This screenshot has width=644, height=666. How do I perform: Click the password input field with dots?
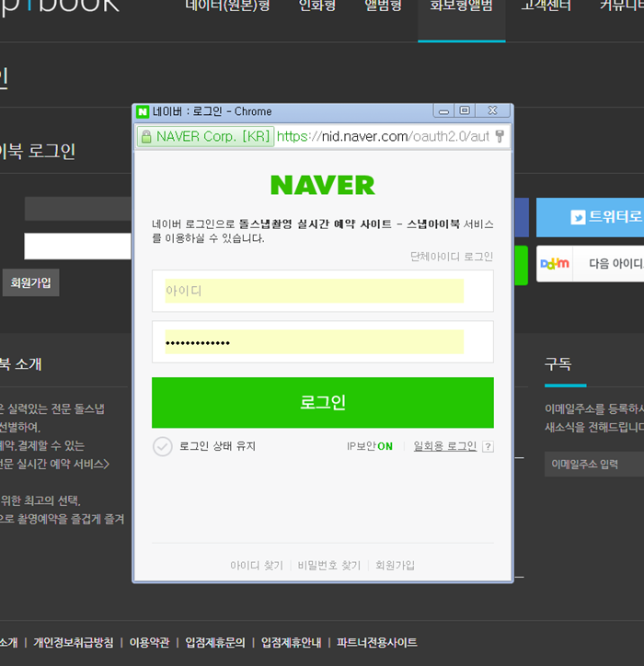pyautogui.click(x=323, y=342)
